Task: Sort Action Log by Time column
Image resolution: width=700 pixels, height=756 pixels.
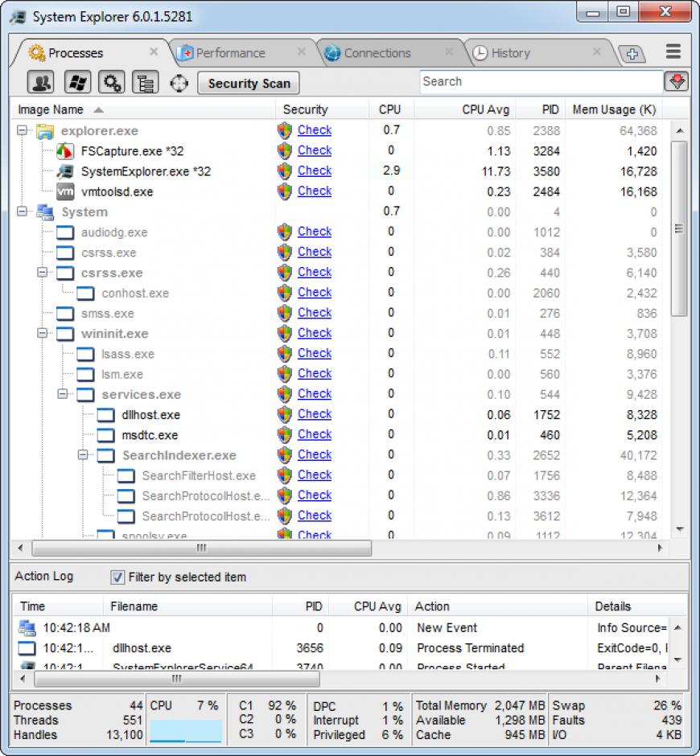Action: [58, 606]
